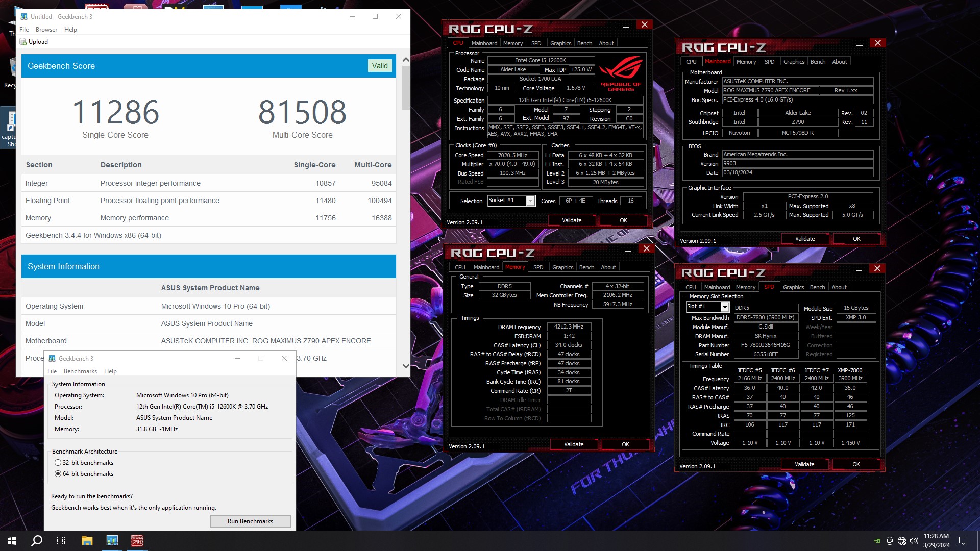
Task: Click OK in CPU-Z Memory window
Action: (x=625, y=444)
